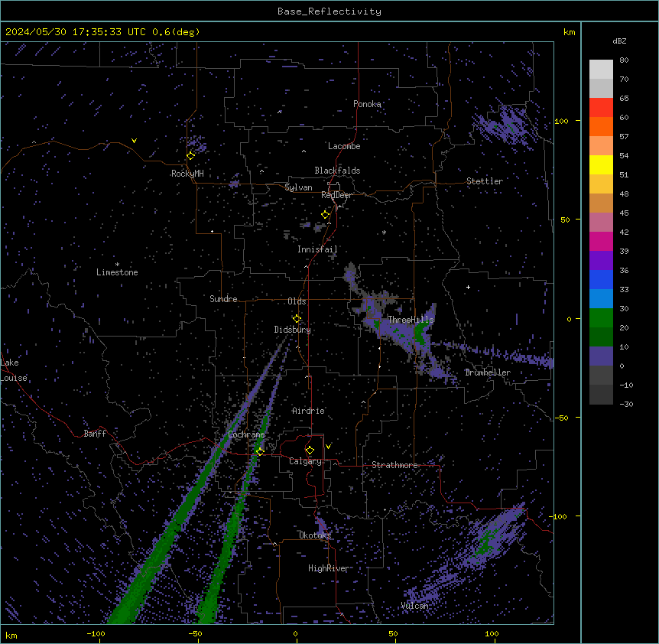
Task: Click the yellow marker south of RedDeer
Action: tap(326, 215)
